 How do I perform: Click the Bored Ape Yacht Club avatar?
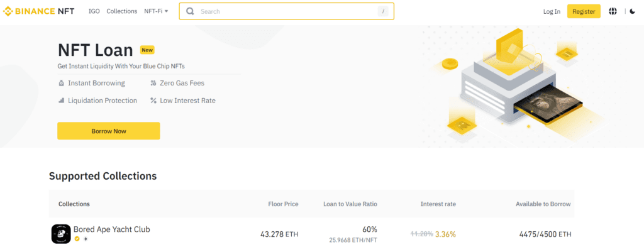61,234
